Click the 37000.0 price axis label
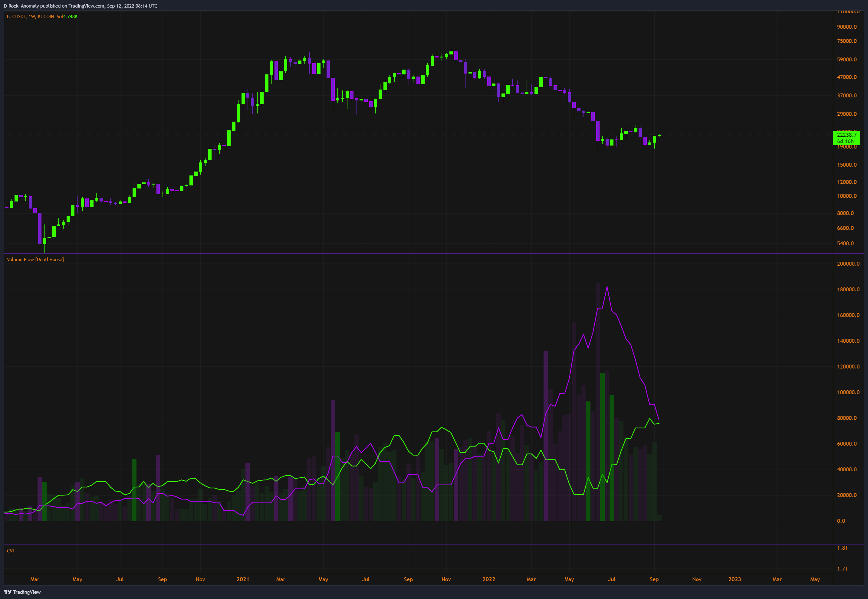This screenshot has height=599, width=868. click(x=847, y=95)
